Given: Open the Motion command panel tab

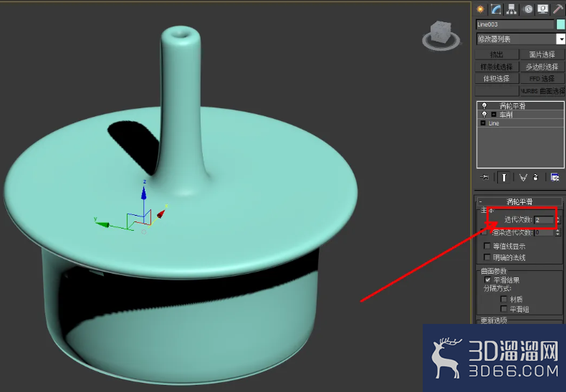Looking at the screenshot, I should [528, 9].
